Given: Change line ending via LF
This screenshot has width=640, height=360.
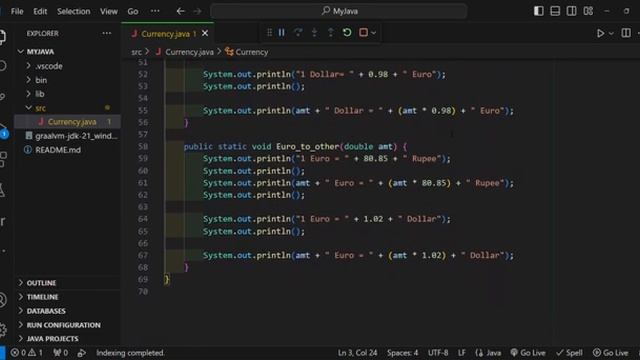Looking at the screenshot, I should click(461, 353).
